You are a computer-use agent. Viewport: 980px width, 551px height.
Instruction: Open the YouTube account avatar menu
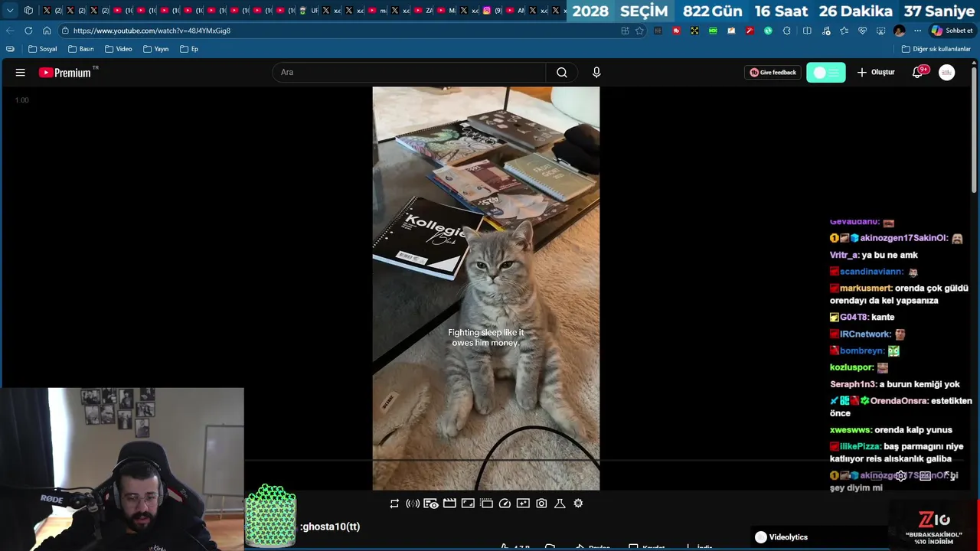point(947,73)
